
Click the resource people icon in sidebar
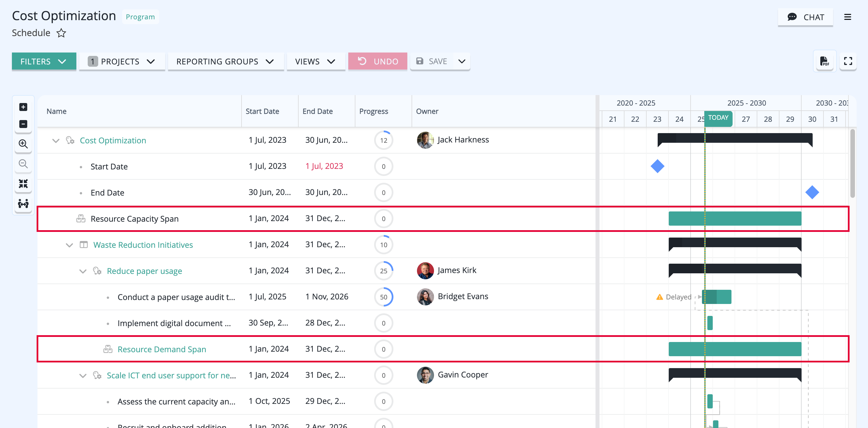coord(23,203)
